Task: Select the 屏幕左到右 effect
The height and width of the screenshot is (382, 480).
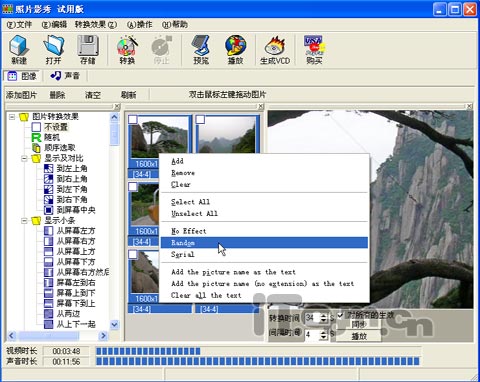Action: (49, 283)
